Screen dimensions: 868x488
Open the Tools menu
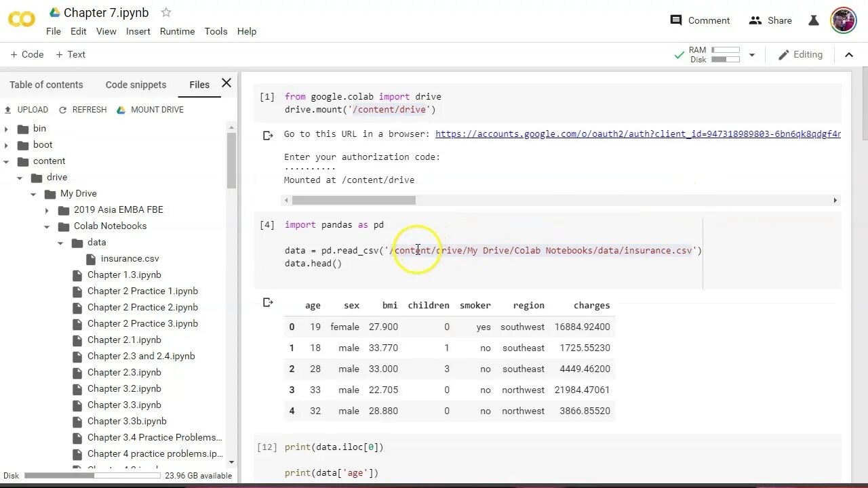tap(216, 31)
